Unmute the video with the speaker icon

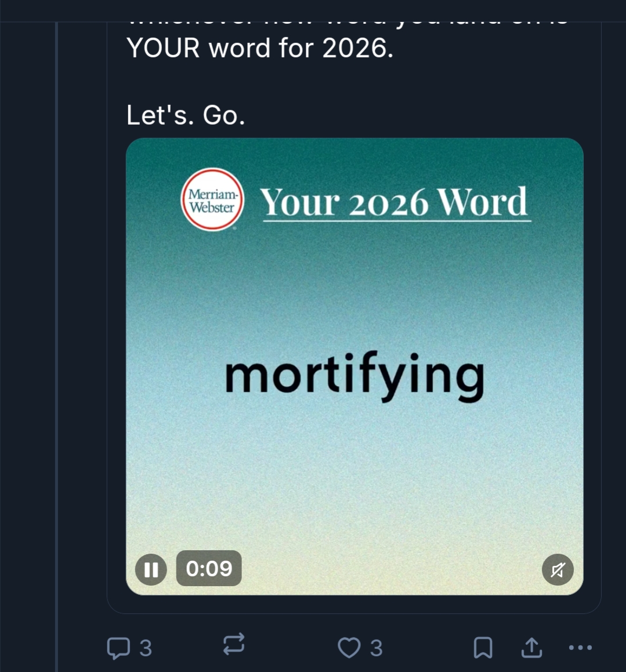tap(558, 570)
